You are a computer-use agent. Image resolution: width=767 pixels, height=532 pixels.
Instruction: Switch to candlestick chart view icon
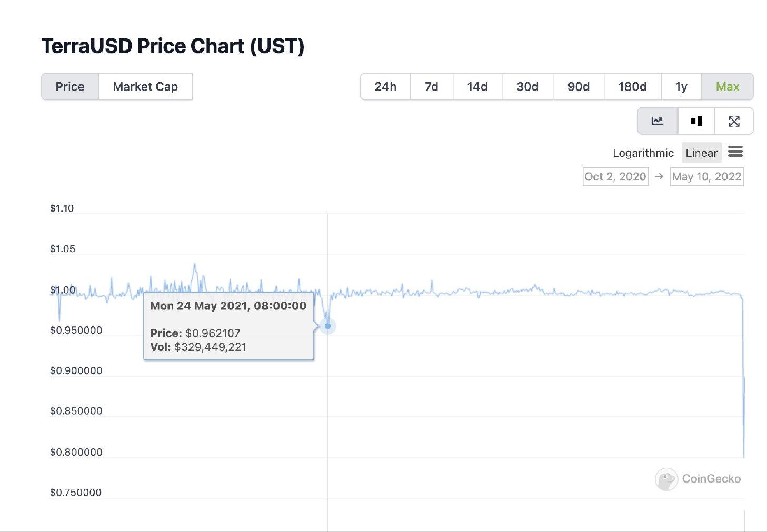point(696,121)
